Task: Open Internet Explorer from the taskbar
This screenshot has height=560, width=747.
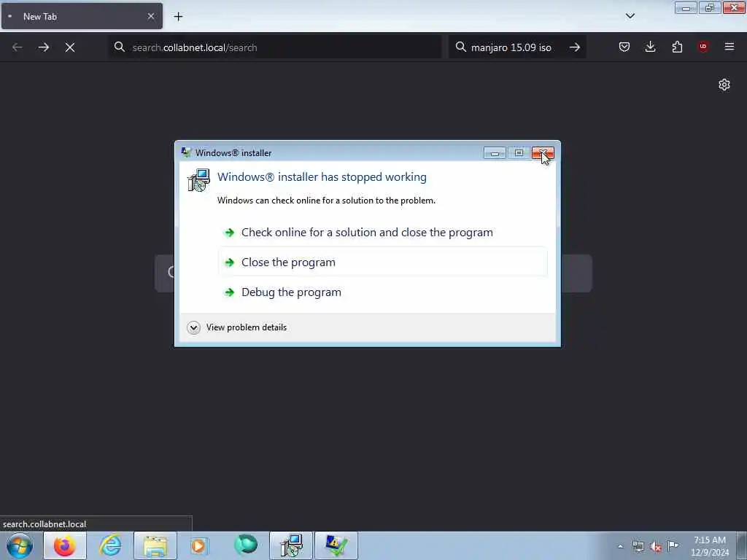Action: [110, 545]
